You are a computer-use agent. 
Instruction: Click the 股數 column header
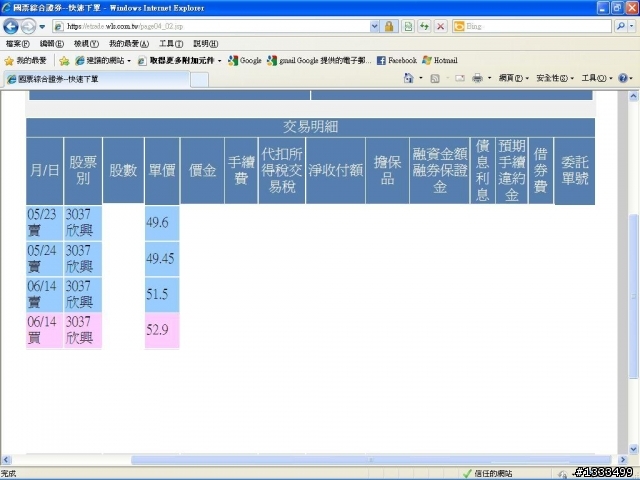point(123,171)
